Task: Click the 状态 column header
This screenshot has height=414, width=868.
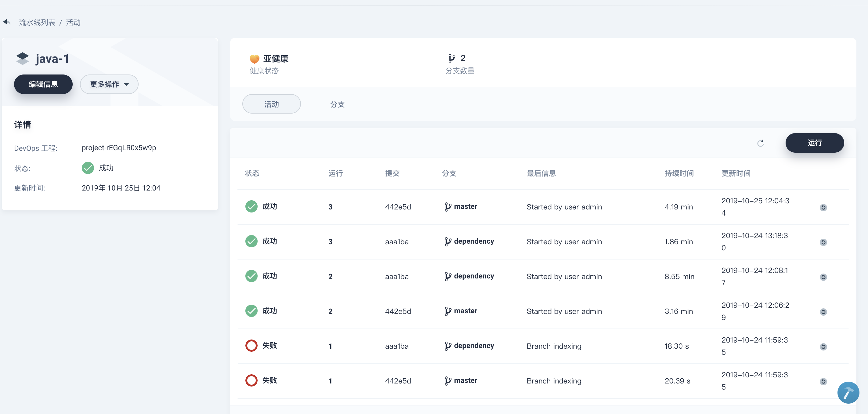Action: pos(252,173)
